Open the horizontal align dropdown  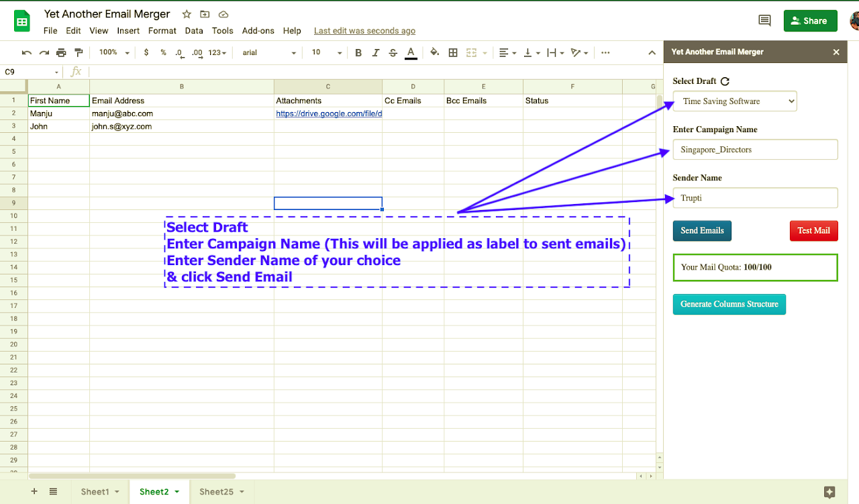508,52
